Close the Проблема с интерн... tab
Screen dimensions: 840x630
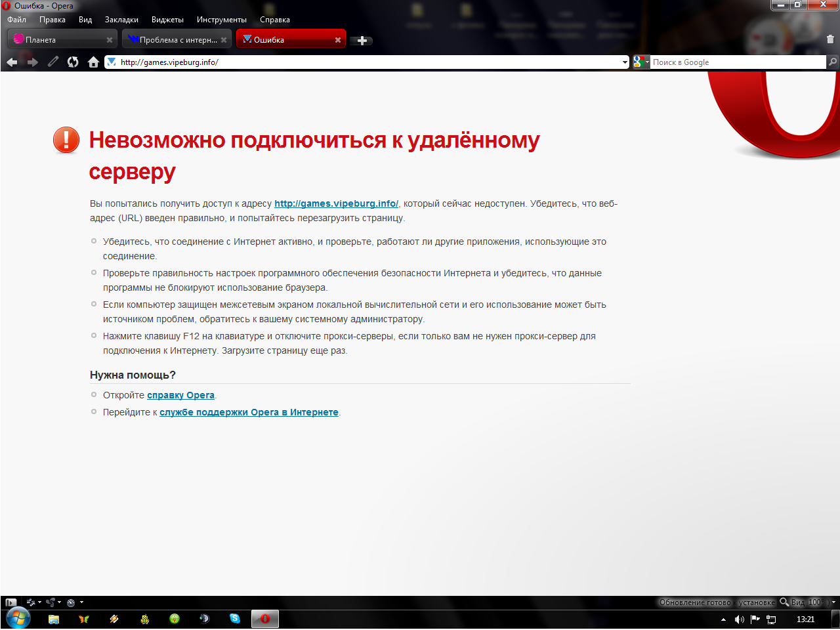[224, 40]
